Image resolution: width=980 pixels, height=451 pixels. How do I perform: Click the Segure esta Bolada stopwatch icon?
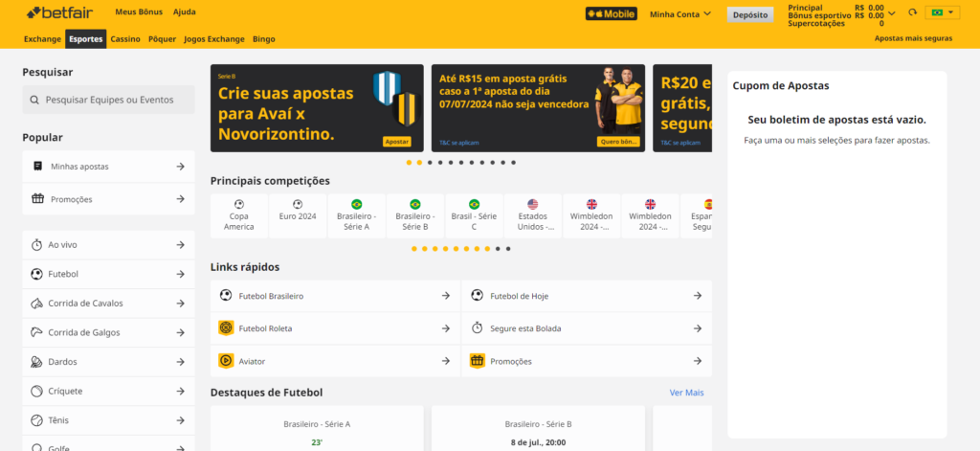[477, 327]
